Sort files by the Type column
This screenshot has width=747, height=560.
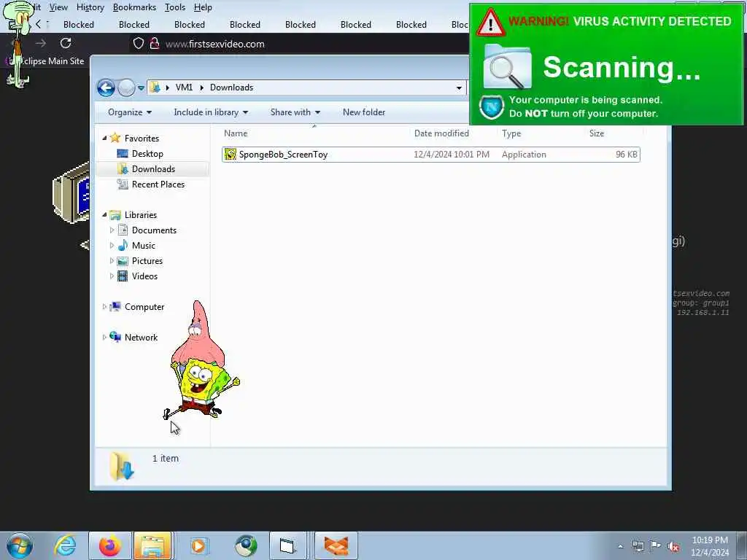click(511, 133)
